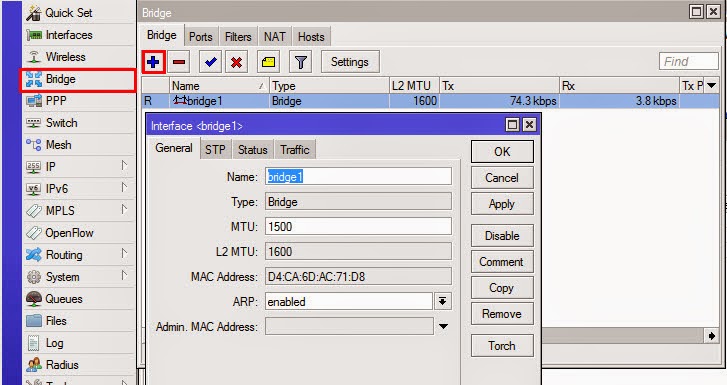Switch to the Ports tab

coord(200,37)
